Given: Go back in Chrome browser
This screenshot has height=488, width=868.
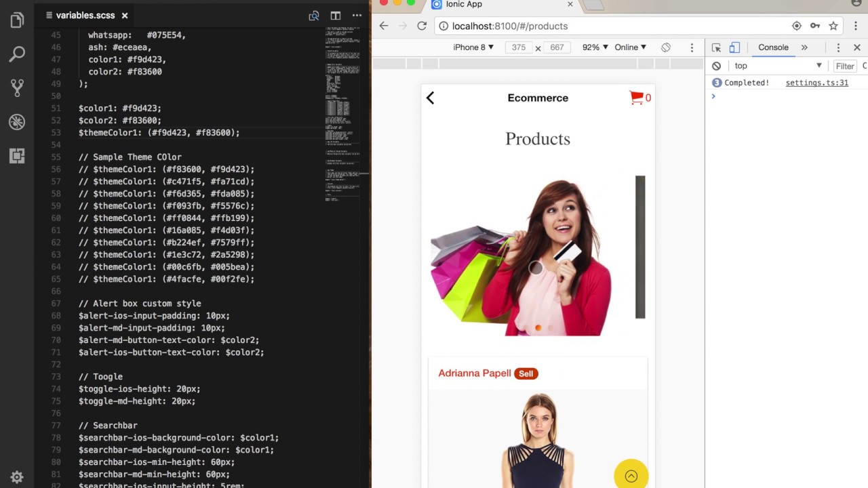Looking at the screenshot, I should pyautogui.click(x=384, y=26).
